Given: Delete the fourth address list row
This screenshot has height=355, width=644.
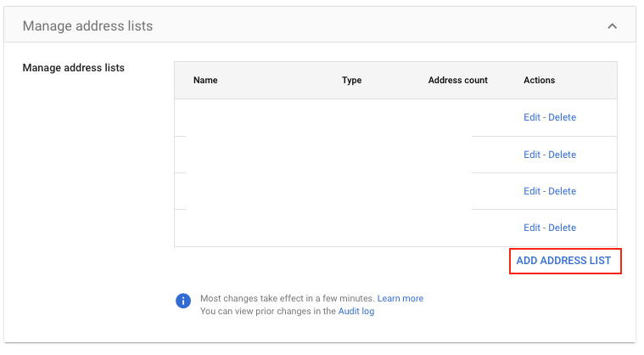Looking at the screenshot, I should pyautogui.click(x=562, y=228).
